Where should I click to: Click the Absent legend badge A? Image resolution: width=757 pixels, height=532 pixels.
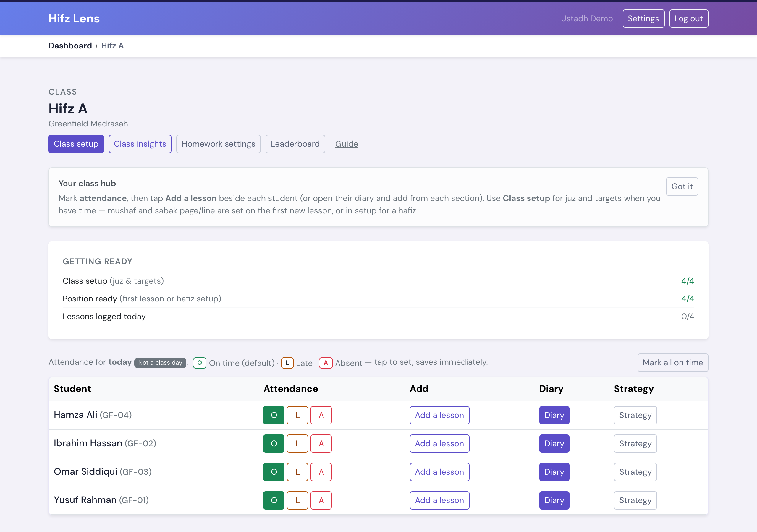tap(326, 363)
